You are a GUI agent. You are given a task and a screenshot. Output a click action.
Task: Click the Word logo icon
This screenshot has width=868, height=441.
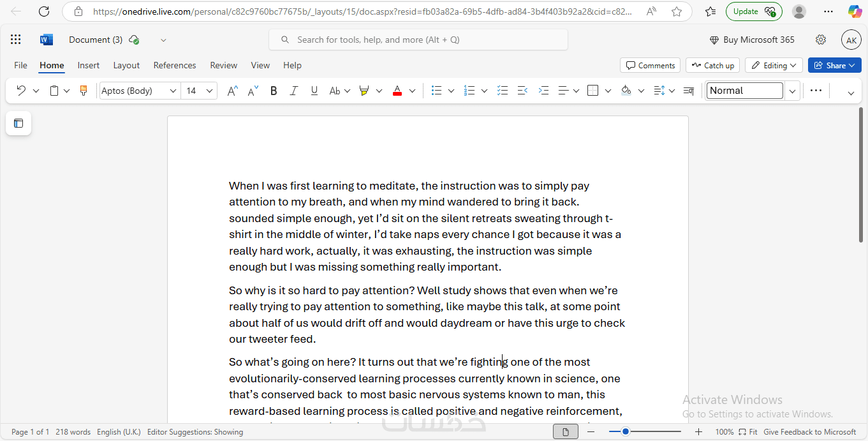[x=47, y=40]
